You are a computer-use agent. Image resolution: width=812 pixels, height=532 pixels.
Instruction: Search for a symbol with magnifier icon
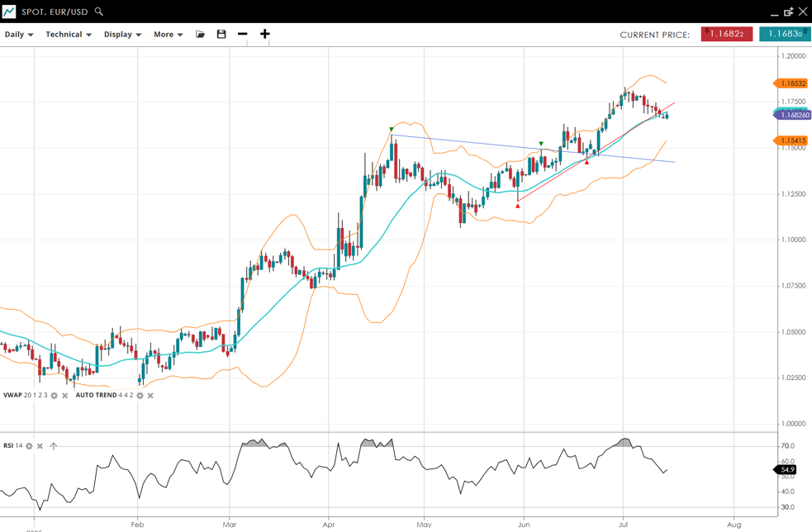pyautogui.click(x=99, y=12)
